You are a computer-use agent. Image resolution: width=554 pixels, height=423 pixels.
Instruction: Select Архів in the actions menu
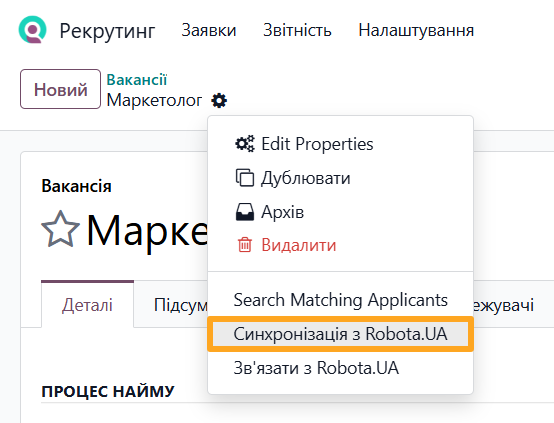pos(340,212)
